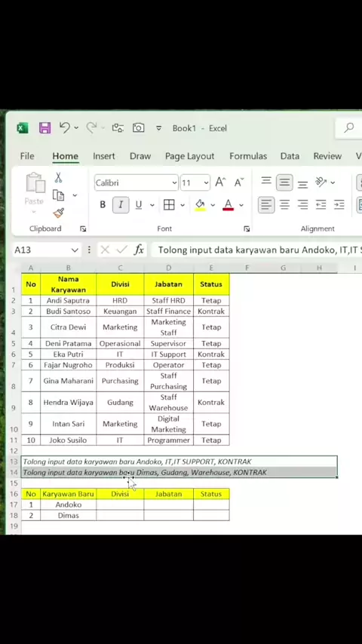Toggle Italic formatting off
362x644 pixels.
pyautogui.click(x=121, y=204)
